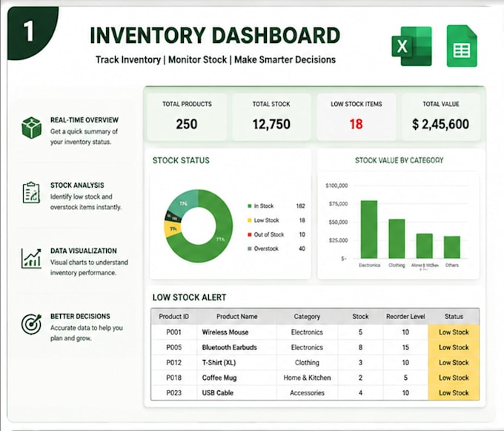
Task: Select the Wireless Mouse table row
Action: tap(315, 332)
